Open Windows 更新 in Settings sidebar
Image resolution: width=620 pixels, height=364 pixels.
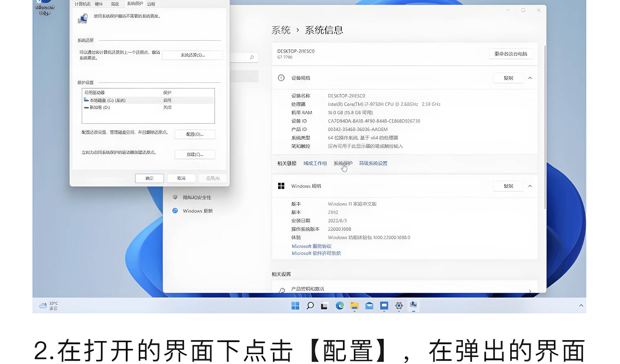(x=198, y=211)
